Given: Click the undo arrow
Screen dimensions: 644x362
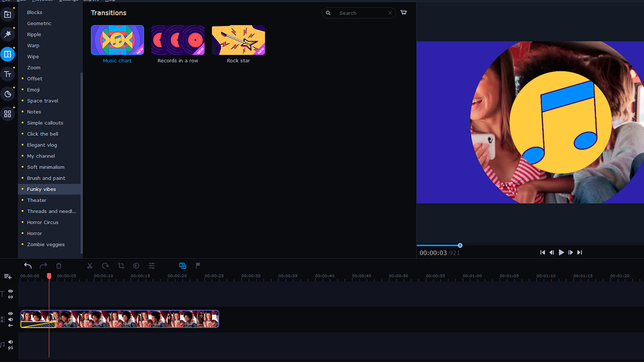Looking at the screenshot, I should pos(28,265).
